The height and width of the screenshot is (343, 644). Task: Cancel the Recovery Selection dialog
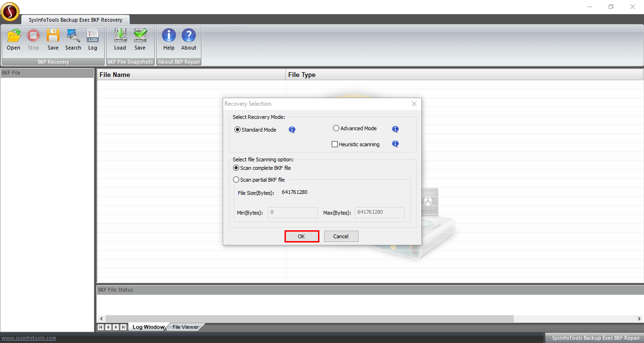(x=341, y=236)
